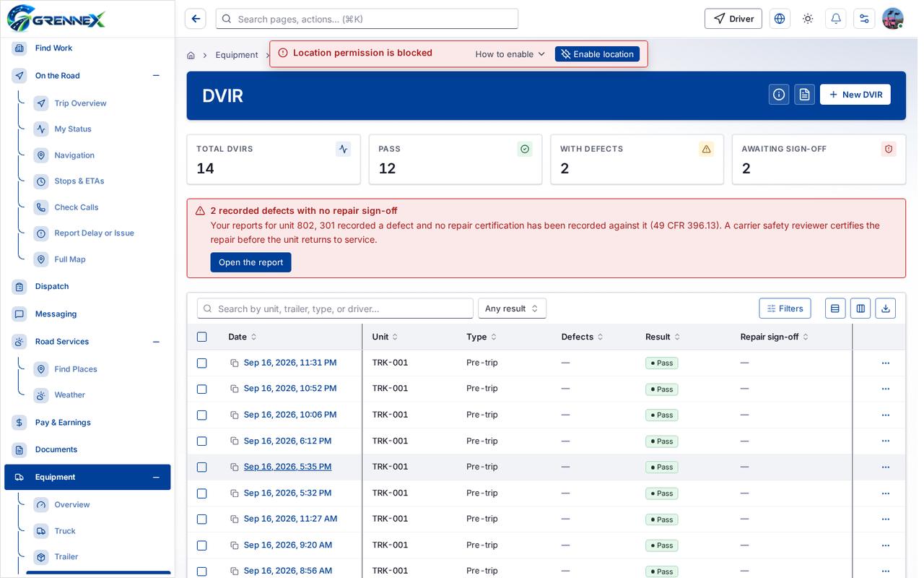This screenshot has width=924, height=578.
Task: Collapse the On the Road section
Action: (x=156, y=76)
